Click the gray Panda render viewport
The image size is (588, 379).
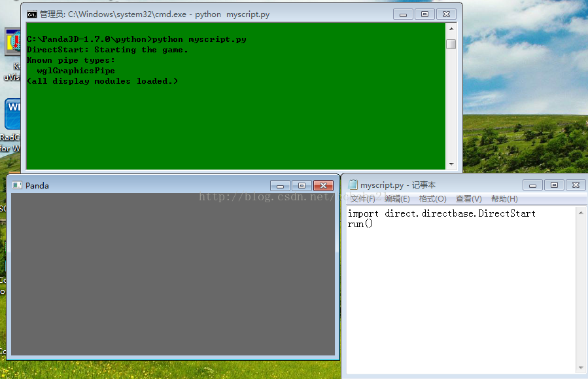(173, 274)
